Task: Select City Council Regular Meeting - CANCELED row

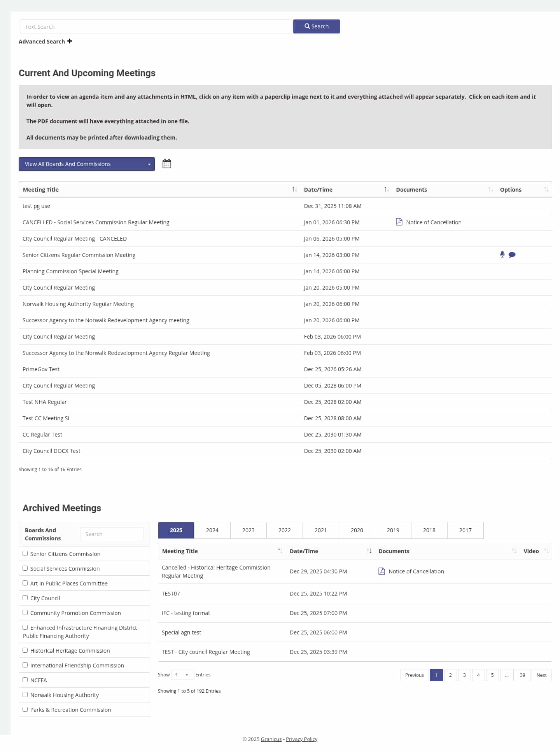Action: click(285, 239)
